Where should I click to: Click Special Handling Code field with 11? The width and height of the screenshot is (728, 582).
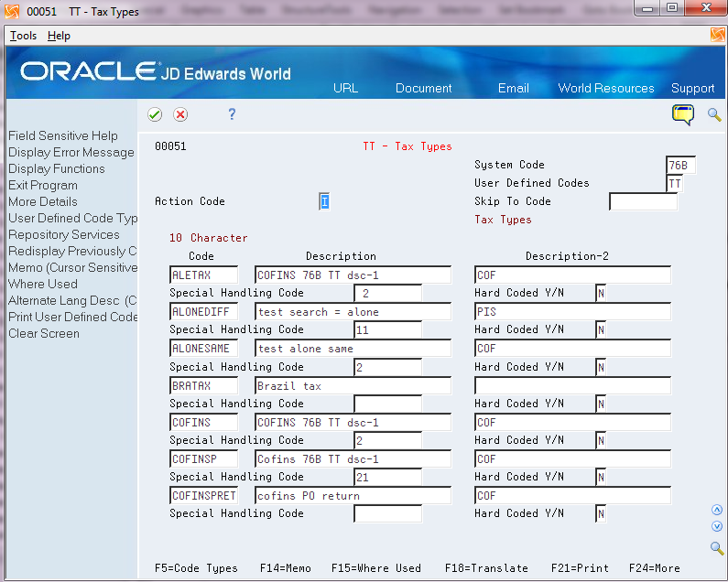pos(387,330)
